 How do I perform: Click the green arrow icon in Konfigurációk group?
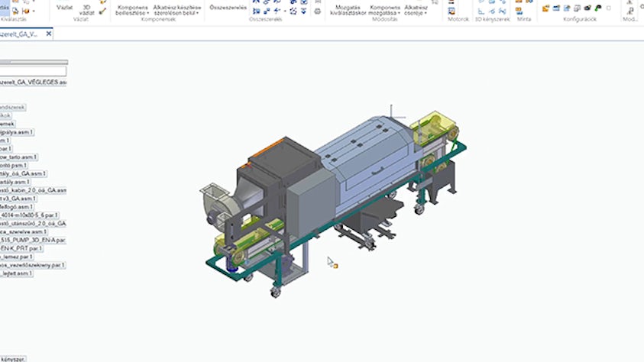tap(598, 8)
